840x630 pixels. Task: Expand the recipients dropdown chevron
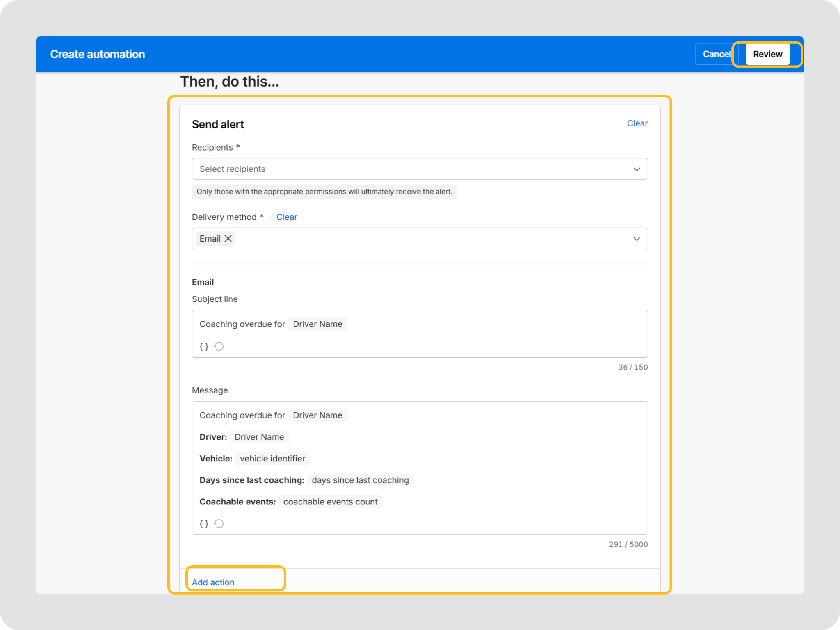point(637,169)
